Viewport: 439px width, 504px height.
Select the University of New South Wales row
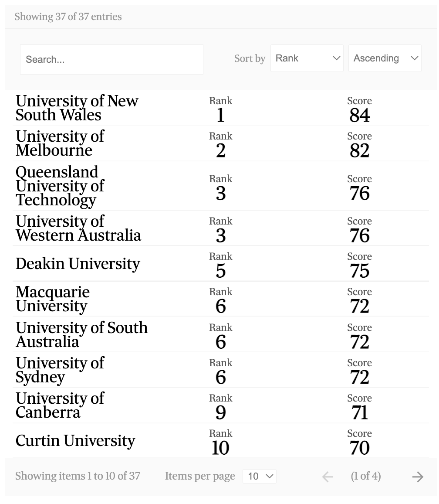pos(77,108)
